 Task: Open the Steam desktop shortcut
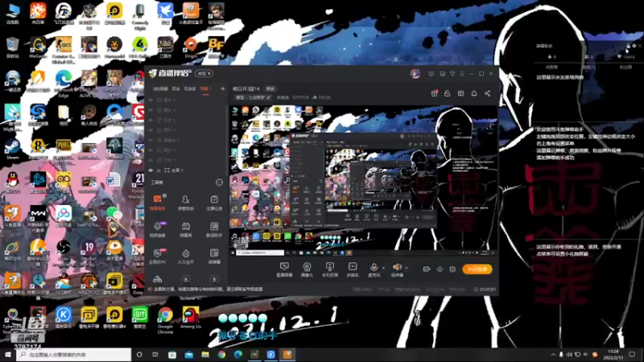[12, 149]
